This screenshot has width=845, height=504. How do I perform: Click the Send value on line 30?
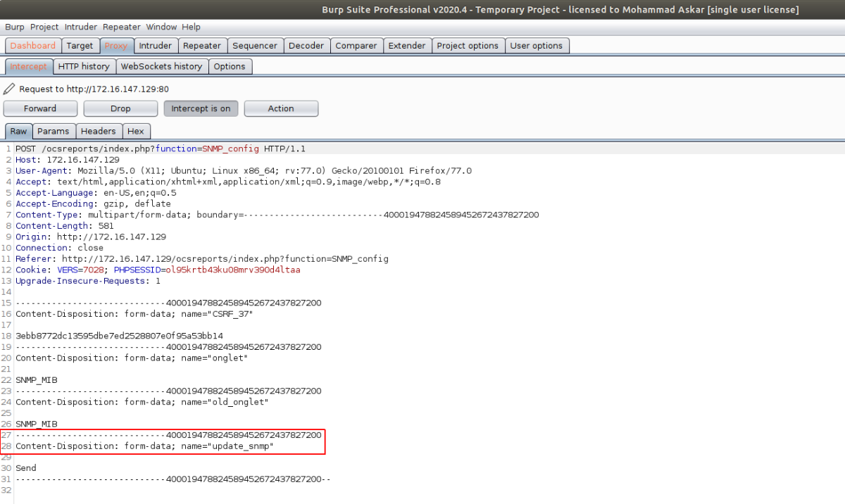(26, 468)
